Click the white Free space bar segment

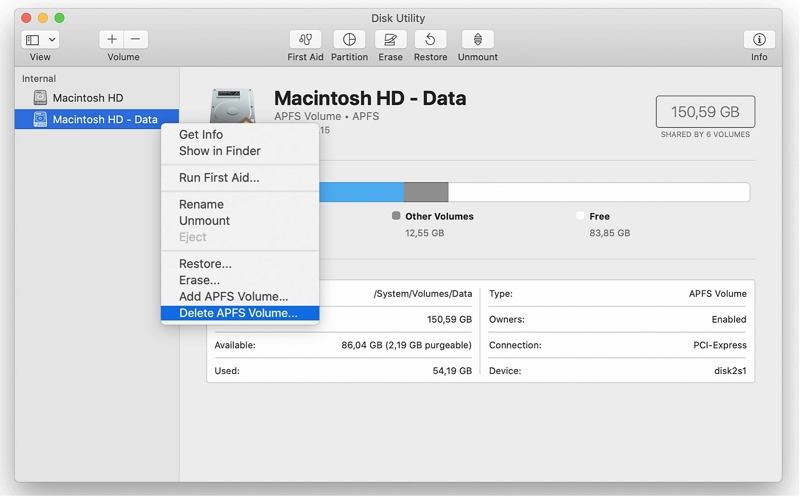point(599,192)
